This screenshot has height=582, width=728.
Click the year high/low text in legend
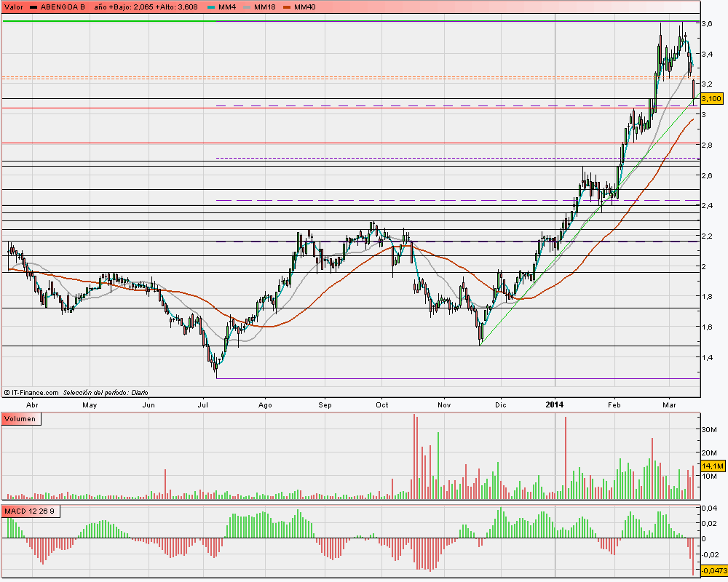[146, 7]
